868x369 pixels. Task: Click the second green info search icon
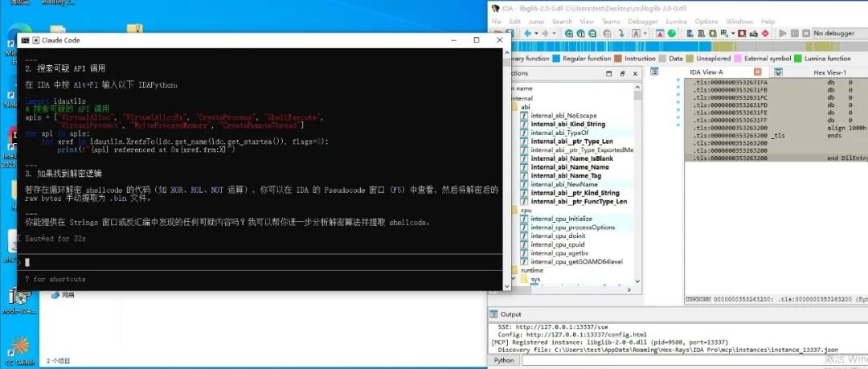(x=581, y=33)
